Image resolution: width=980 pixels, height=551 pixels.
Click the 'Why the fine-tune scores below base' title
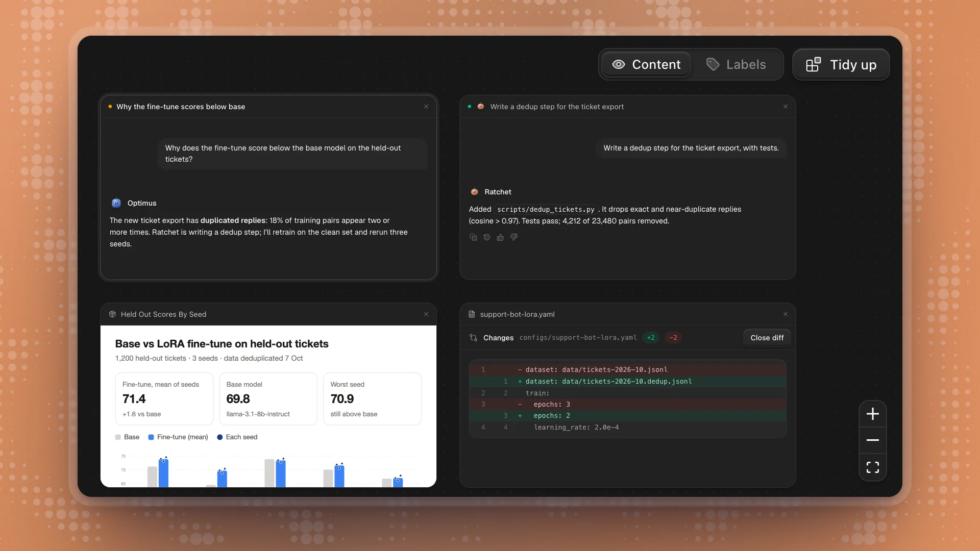pos(181,107)
